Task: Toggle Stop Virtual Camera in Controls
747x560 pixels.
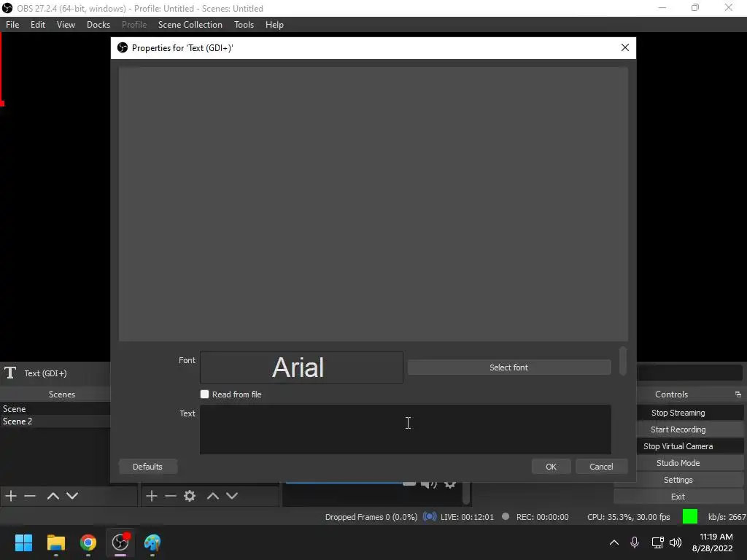Action: [x=678, y=446]
